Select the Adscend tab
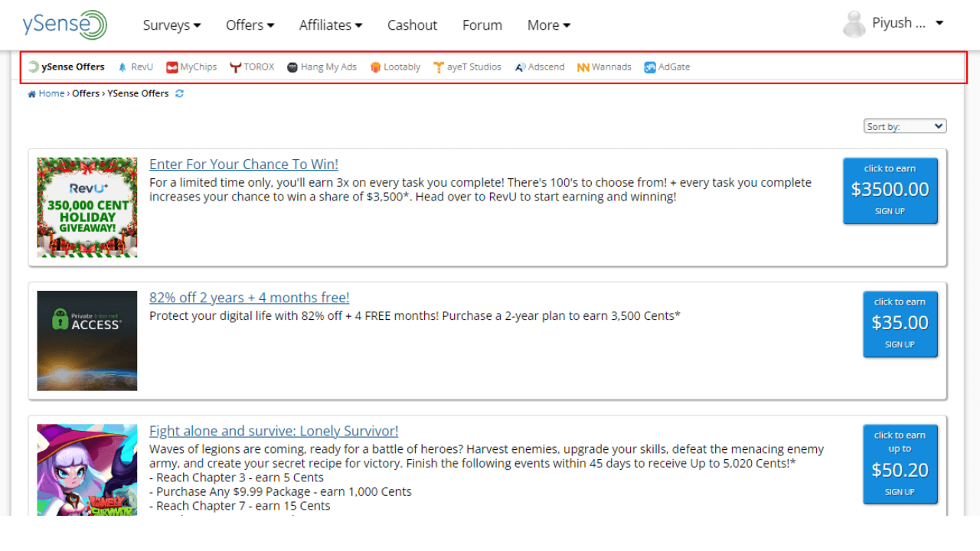980x551 pixels. (x=540, y=67)
